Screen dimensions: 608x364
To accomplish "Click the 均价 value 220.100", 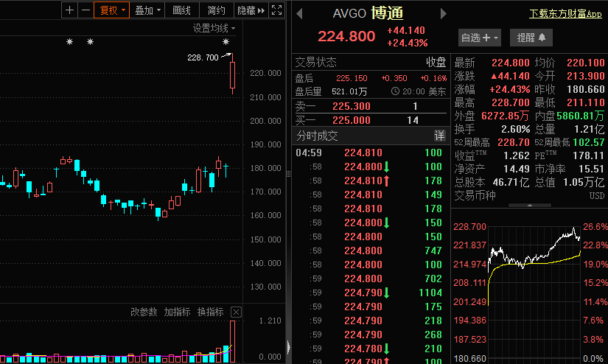I will [585, 63].
